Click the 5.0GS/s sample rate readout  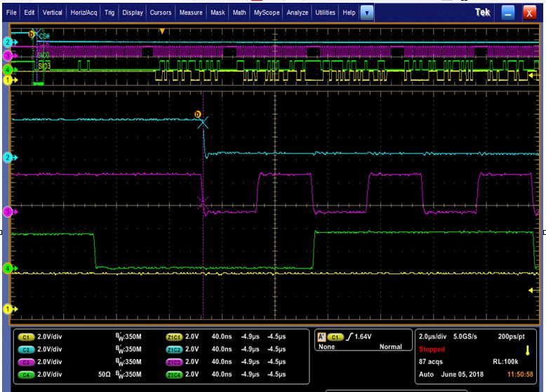tap(465, 337)
